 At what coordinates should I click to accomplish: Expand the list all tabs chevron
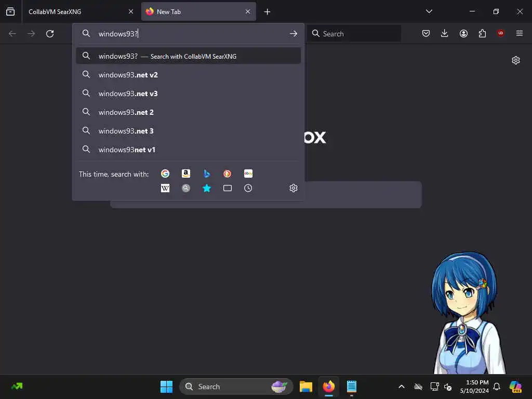pos(429,11)
